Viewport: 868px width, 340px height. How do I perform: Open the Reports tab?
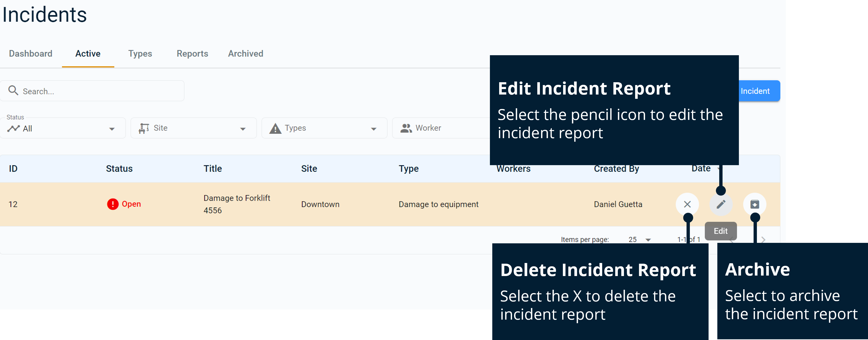192,54
